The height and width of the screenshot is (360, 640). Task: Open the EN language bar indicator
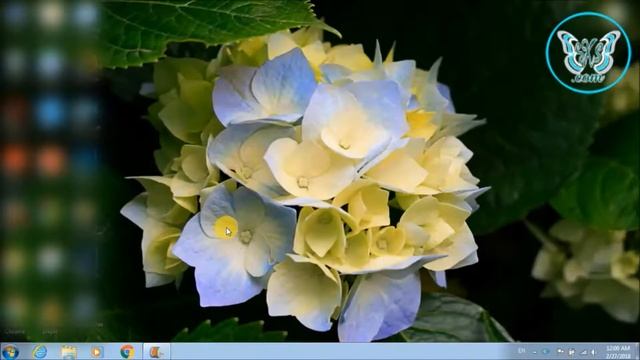point(521,351)
